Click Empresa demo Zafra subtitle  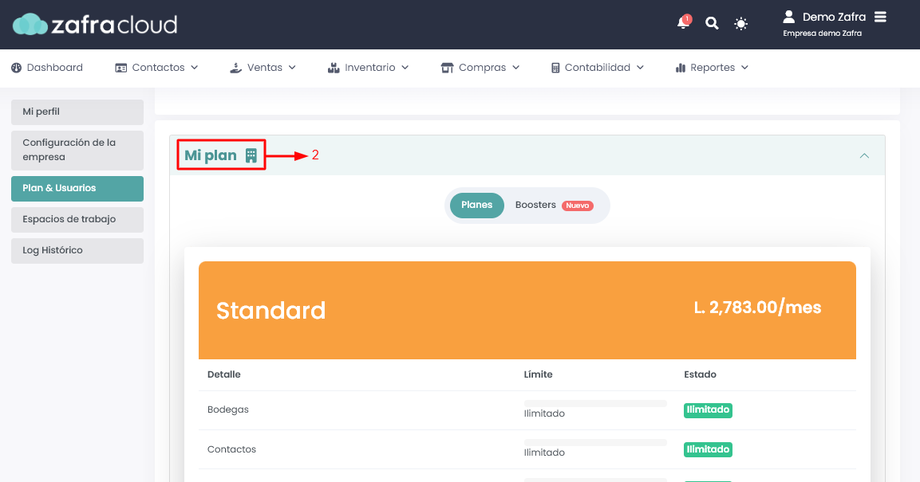(x=822, y=33)
